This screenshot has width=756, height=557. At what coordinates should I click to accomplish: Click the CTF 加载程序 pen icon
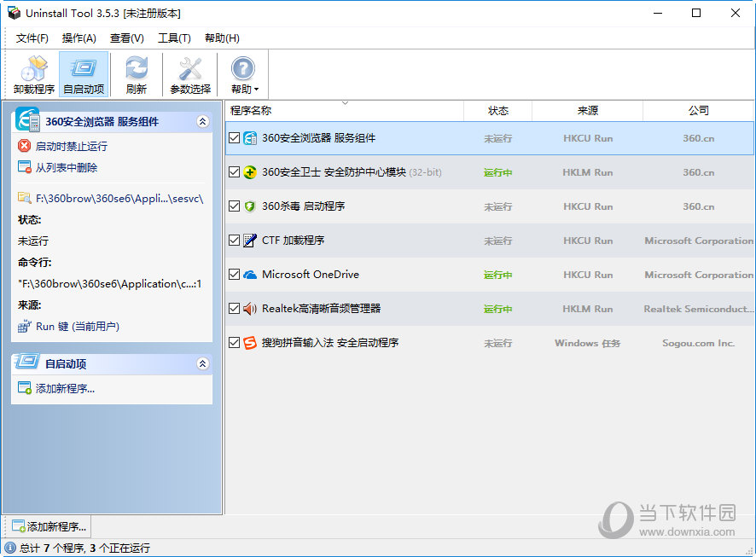[250, 241]
